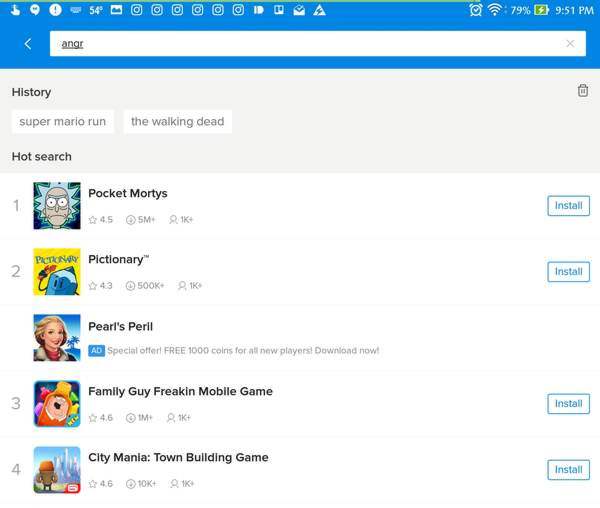600x508 pixels.
Task: Select 'super mario run' history chip
Action: [63, 122]
